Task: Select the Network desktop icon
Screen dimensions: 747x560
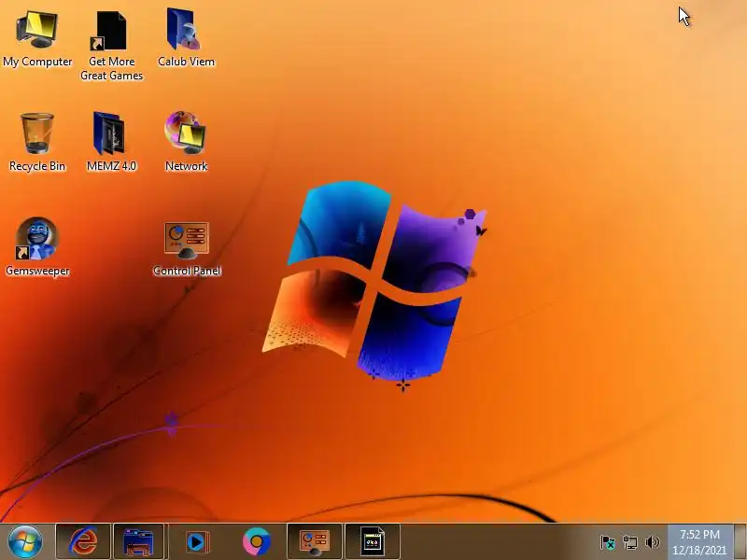Action: 186,142
